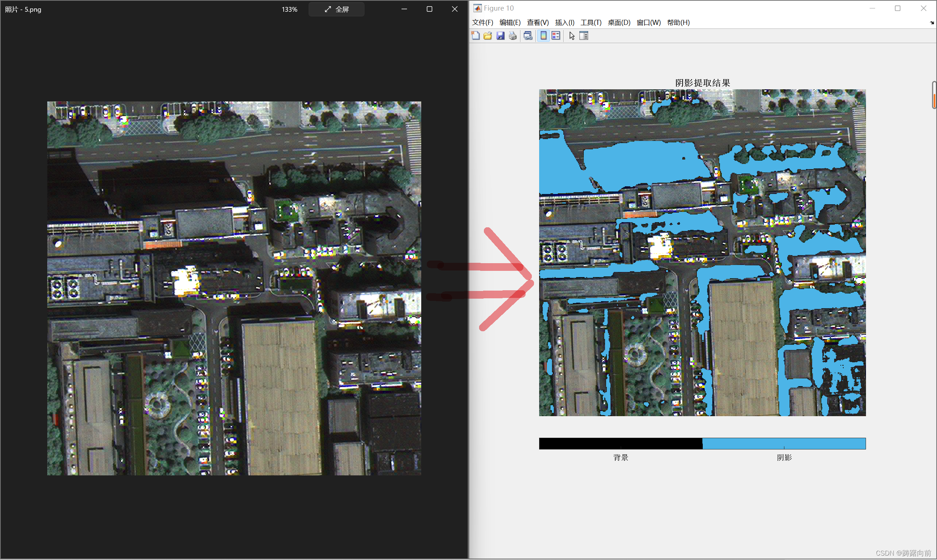
Task: Toggle the Insert Legend button
Action: point(556,36)
